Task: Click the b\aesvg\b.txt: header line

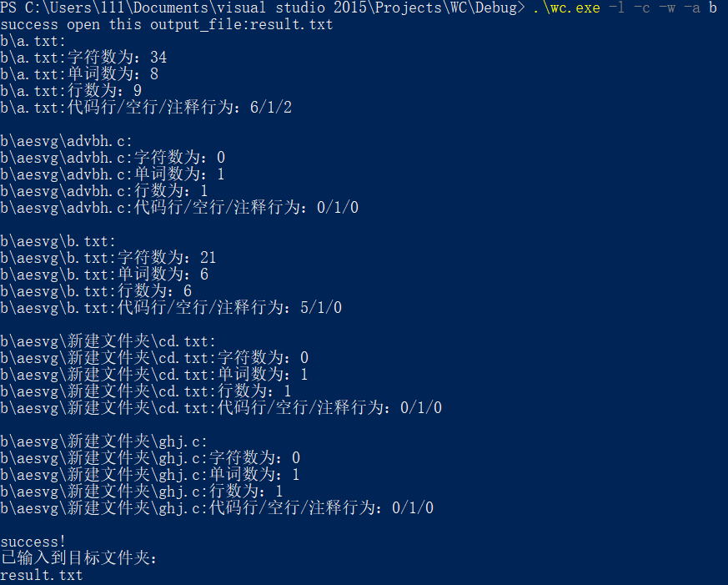Action: 58,241
